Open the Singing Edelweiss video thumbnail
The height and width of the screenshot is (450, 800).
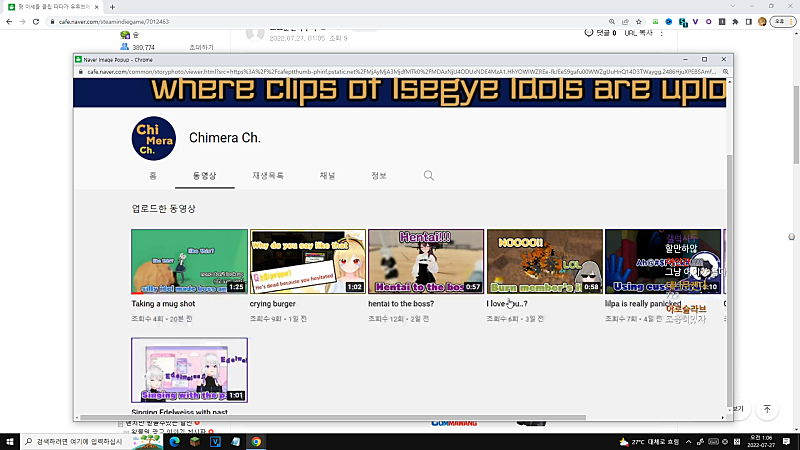pyautogui.click(x=189, y=370)
